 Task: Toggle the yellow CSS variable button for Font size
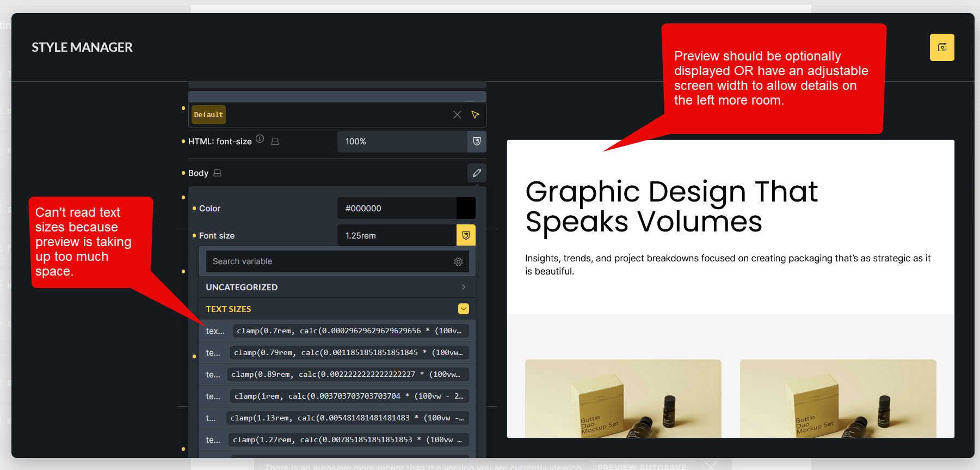466,235
